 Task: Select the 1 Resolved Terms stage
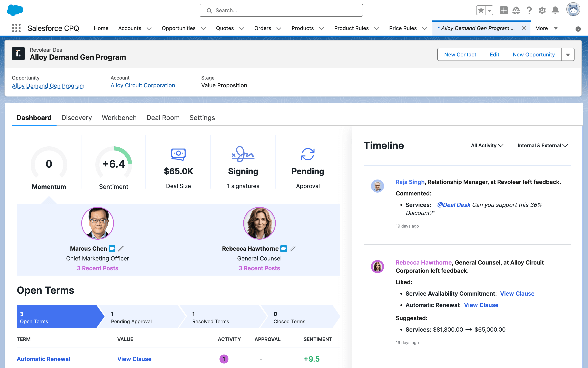224,316
